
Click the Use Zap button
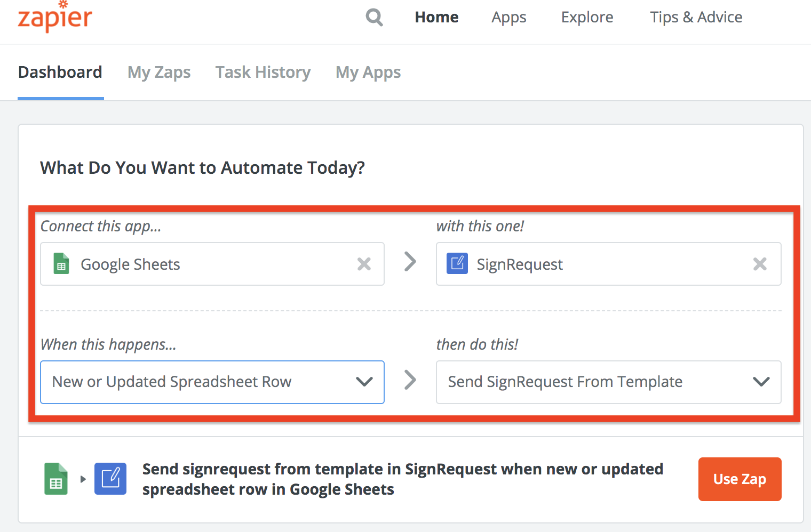740,479
